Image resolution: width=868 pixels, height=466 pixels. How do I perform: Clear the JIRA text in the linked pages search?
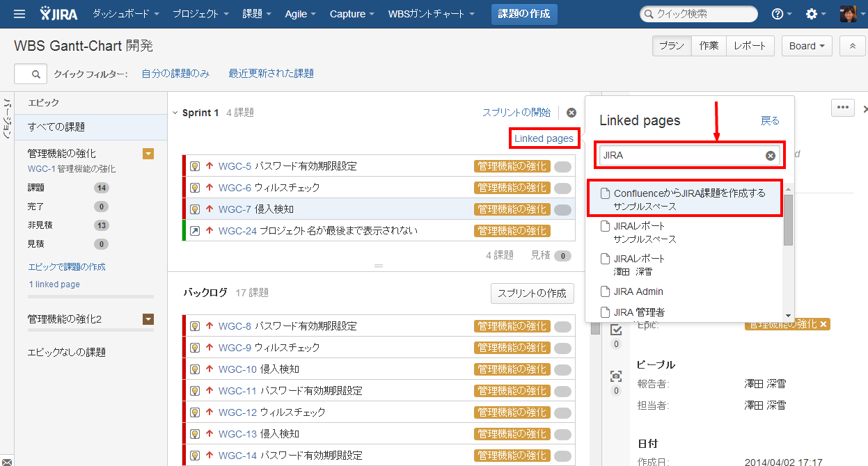tap(771, 156)
